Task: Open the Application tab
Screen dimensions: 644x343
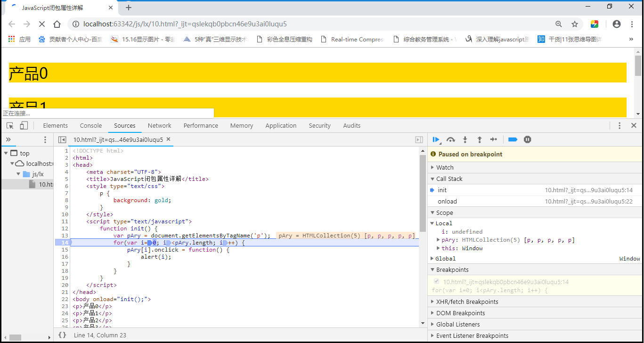Action: click(x=281, y=126)
